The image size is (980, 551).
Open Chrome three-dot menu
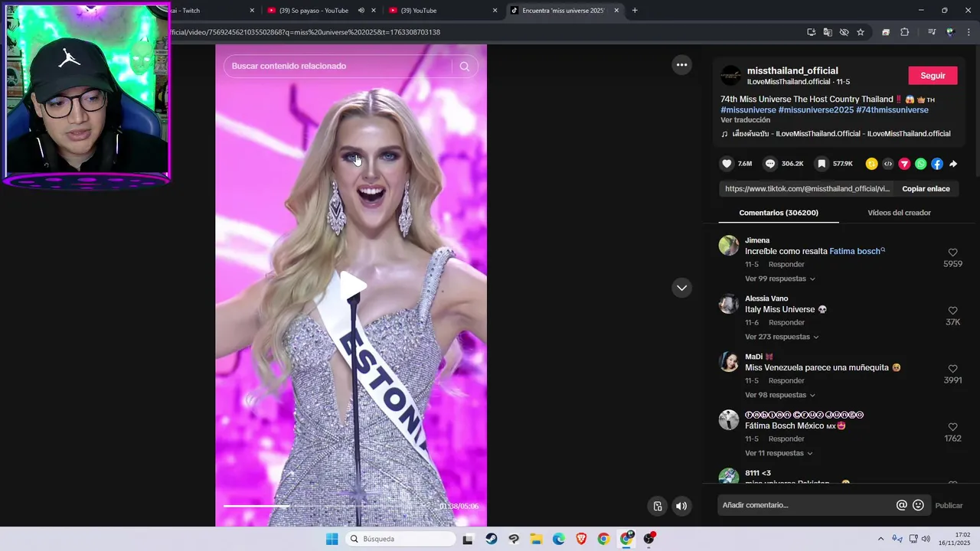click(x=969, y=32)
